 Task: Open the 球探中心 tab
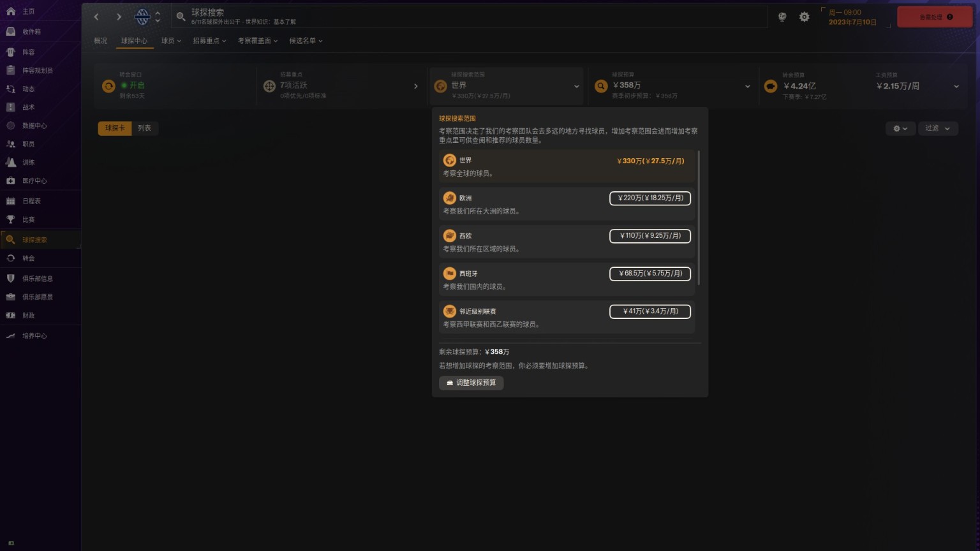point(134,41)
